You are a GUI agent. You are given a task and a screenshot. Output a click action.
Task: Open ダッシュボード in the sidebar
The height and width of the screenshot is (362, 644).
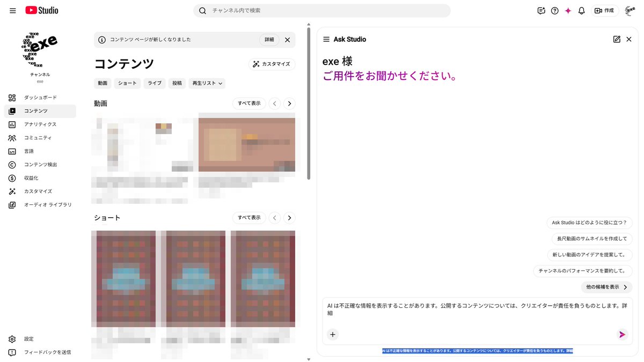pos(40,98)
